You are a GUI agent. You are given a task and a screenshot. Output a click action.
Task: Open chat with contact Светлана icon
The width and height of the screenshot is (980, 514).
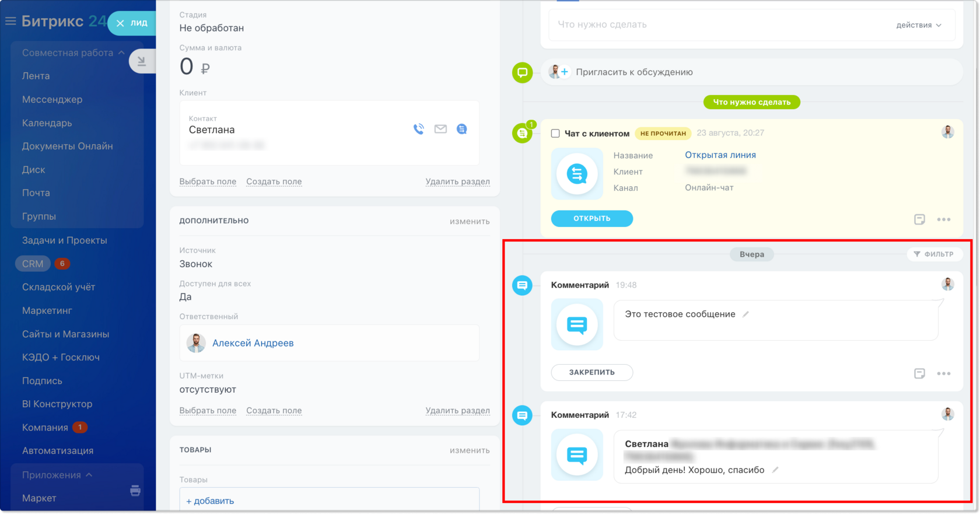(x=461, y=129)
